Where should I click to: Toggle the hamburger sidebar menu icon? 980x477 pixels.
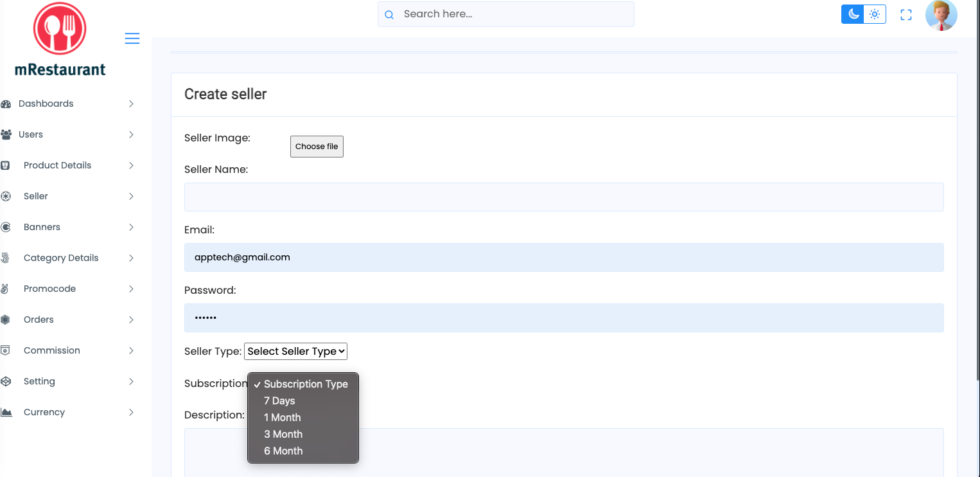pos(132,39)
